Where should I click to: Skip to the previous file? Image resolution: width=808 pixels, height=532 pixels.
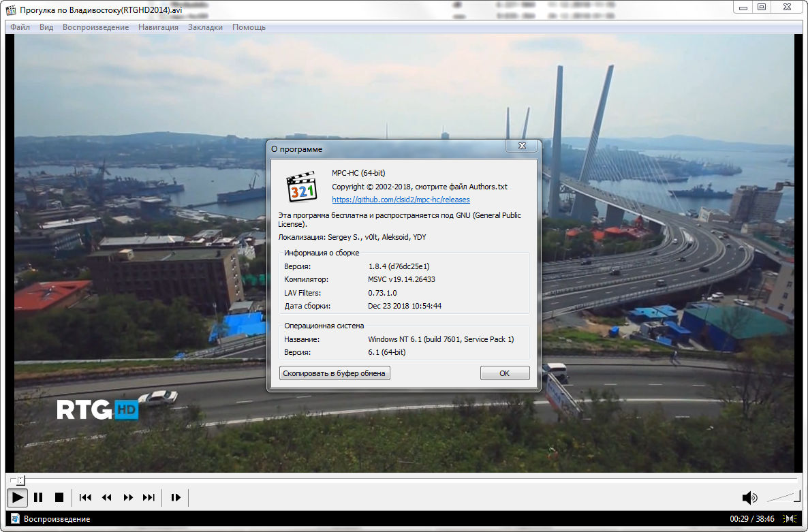click(x=85, y=498)
